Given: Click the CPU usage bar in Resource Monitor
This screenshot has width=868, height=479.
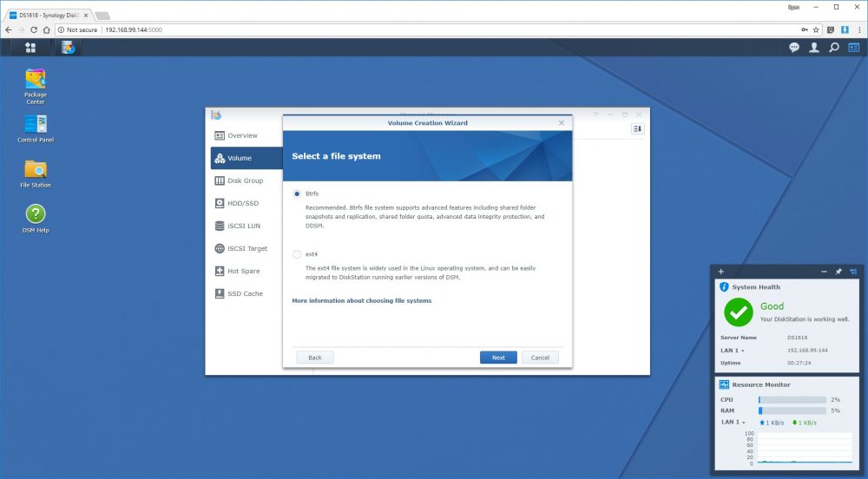Looking at the screenshot, I should 792,400.
